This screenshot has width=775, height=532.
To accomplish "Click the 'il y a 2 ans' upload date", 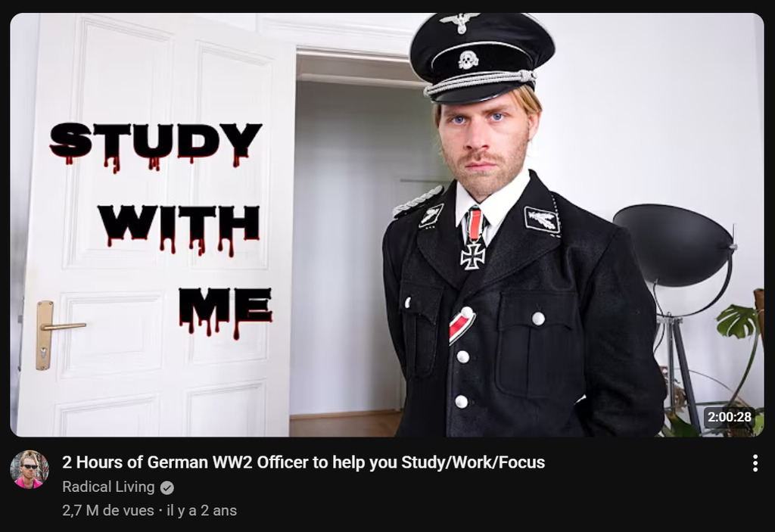I will click(201, 510).
